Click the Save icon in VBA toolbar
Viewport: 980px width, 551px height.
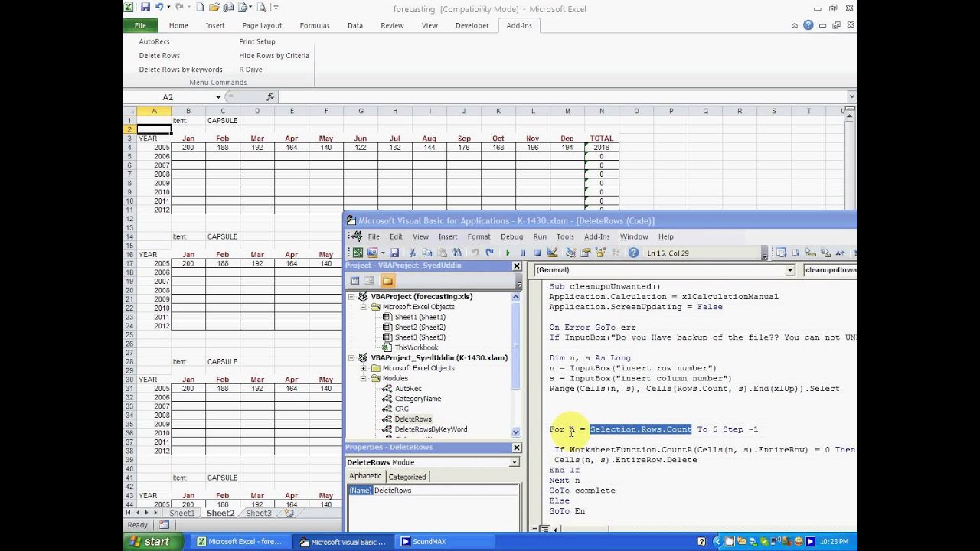[394, 253]
